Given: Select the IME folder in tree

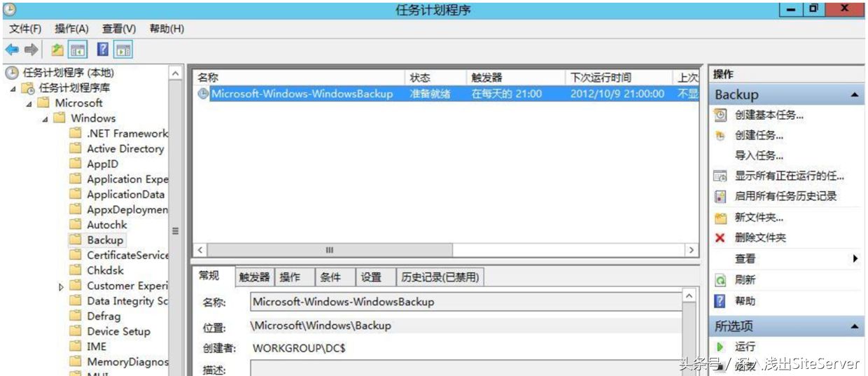Looking at the screenshot, I should (97, 347).
